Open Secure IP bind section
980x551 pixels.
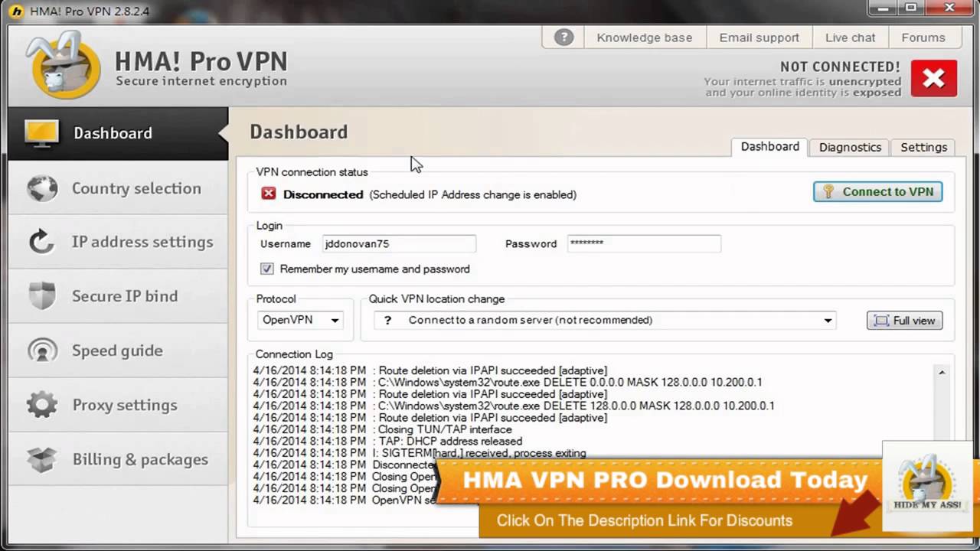point(118,296)
